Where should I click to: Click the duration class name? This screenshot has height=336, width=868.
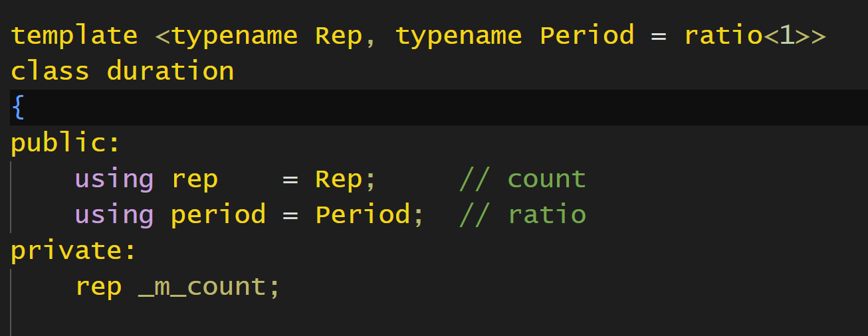[x=170, y=71]
